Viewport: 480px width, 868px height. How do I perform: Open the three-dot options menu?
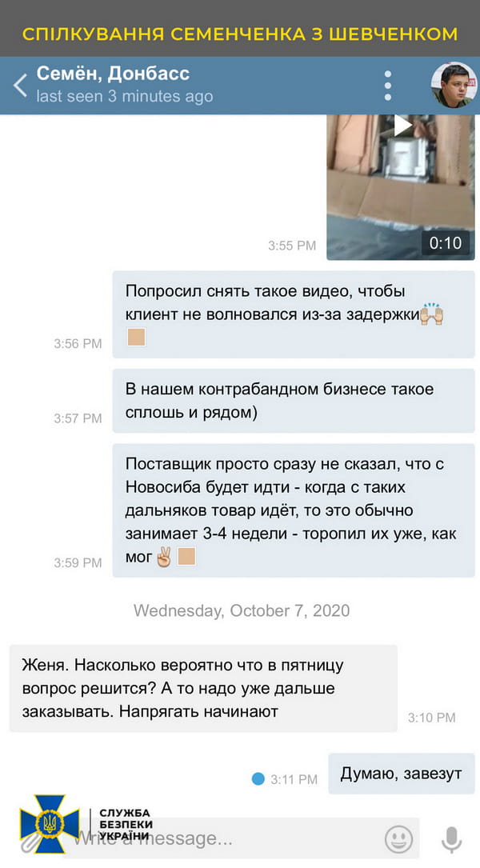coord(388,86)
